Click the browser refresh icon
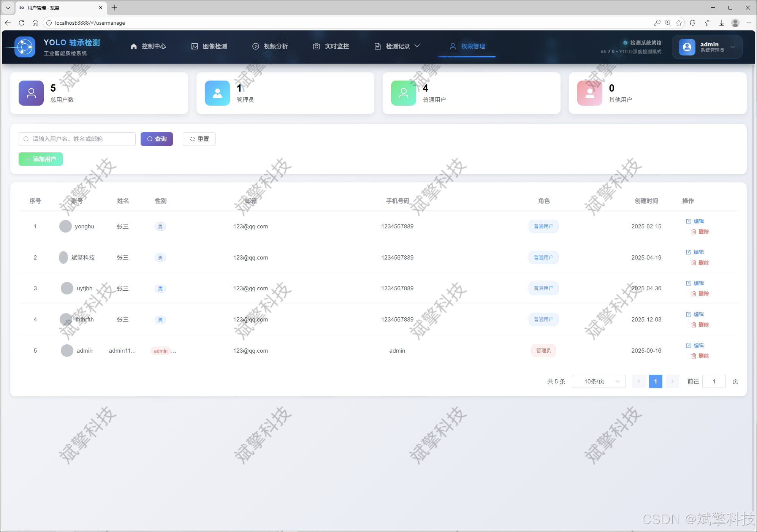This screenshot has width=757, height=532. [x=22, y=23]
